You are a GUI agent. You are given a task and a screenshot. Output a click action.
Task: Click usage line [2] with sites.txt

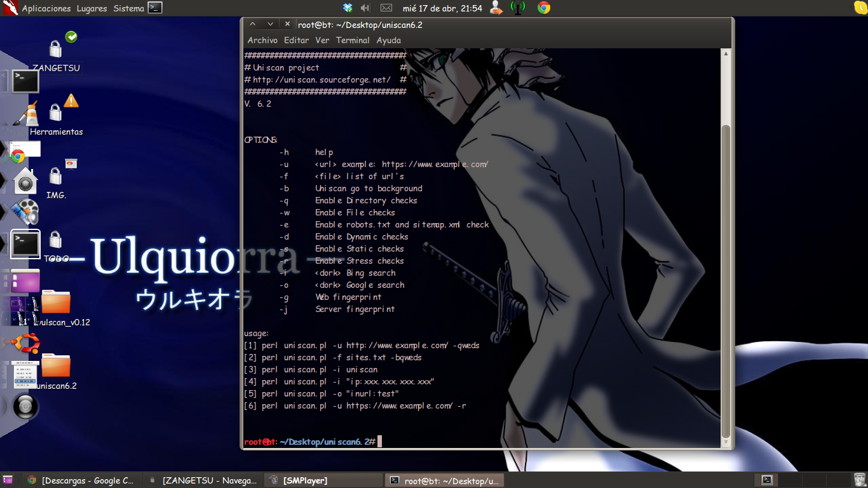(x=333, y=357)
